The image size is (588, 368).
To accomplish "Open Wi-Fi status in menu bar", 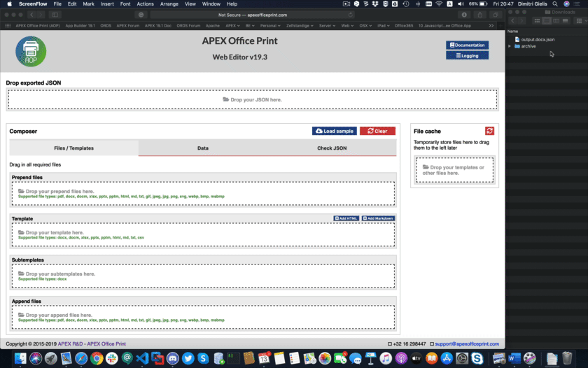I will pyautogui.click(x=439, y=3).
